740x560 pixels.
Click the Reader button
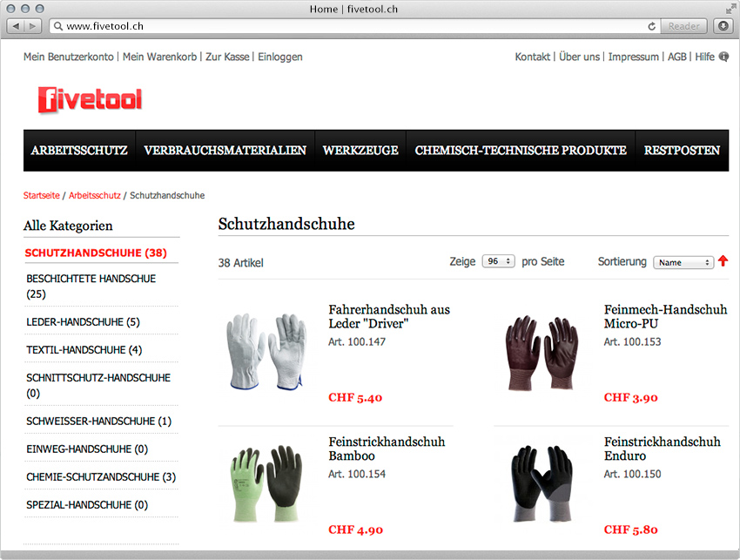tap(683, 26)
